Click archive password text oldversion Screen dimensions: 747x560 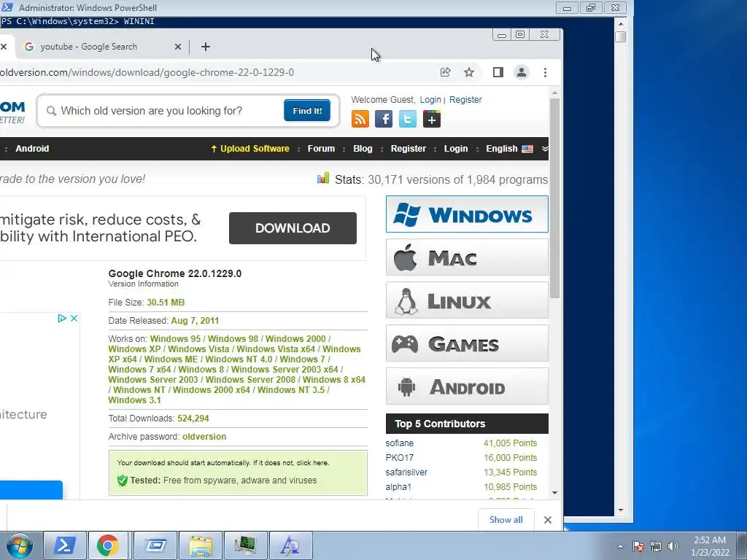click(204, 437)
